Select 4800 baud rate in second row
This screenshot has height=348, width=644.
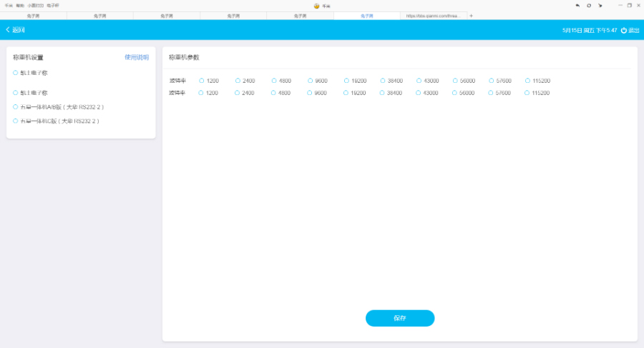[x=274, y=93]
